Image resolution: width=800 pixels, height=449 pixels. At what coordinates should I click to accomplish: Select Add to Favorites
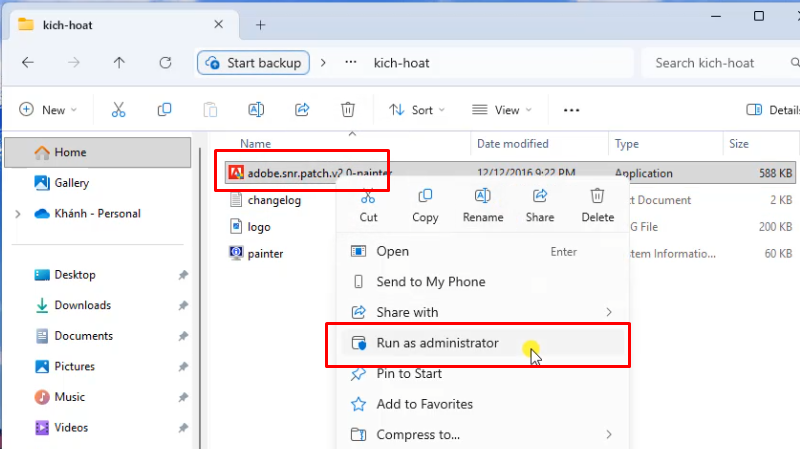pos(483,404)
